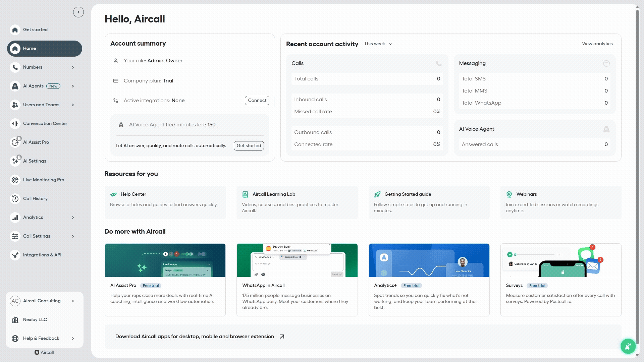Click the Home icon in sidebar
The width and height of the screenshot is (644, 362).
(x=15, y=49)
